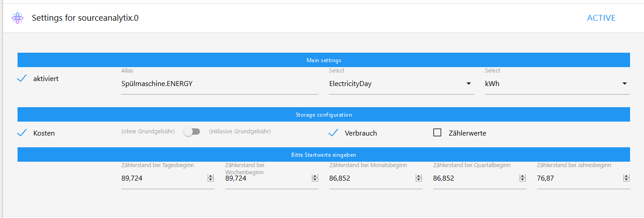Untick the Verbrauch checkbox

pyautogui.click(x=333, y=133)
